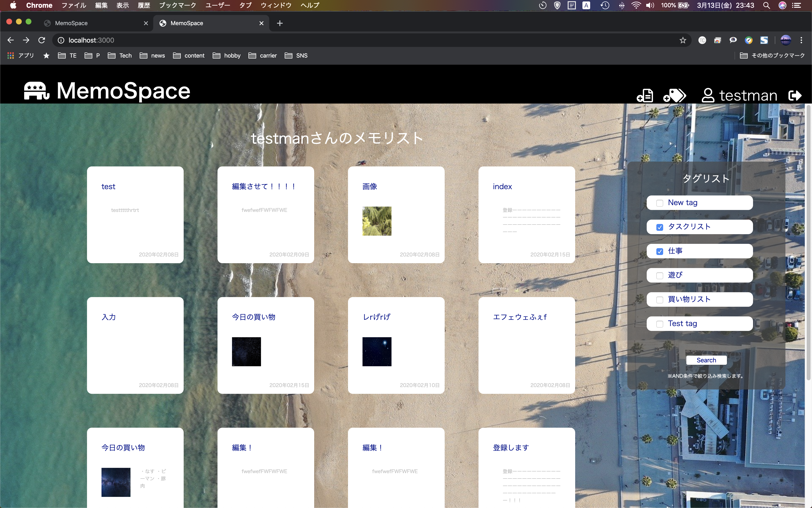
Task: Open the P bookmark folder
Action: (92, 55)
